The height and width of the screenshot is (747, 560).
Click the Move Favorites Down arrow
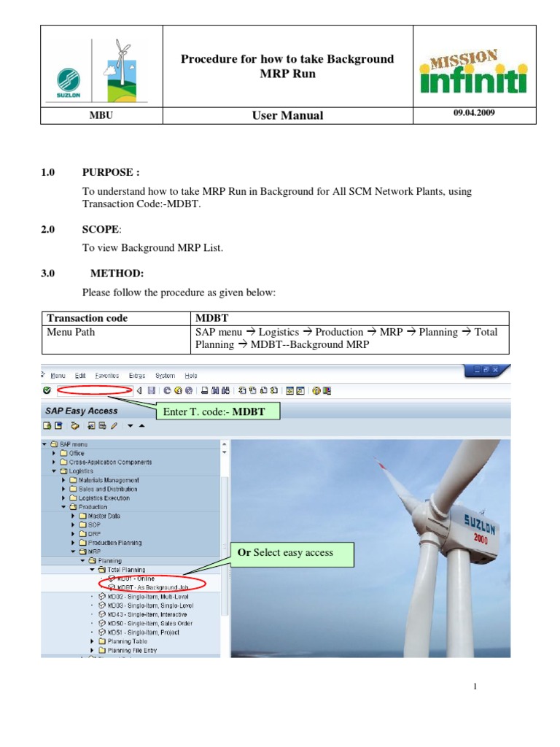(x=131, y=426)
